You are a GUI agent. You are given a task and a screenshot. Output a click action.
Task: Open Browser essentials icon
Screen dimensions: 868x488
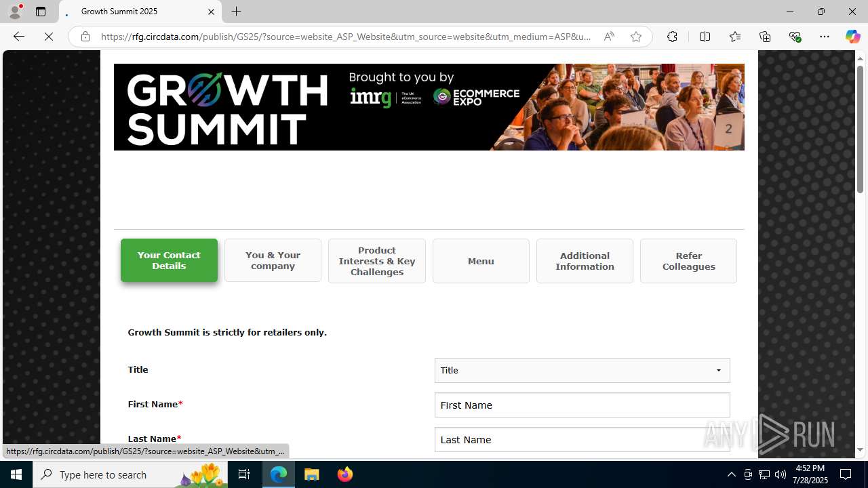795,37
